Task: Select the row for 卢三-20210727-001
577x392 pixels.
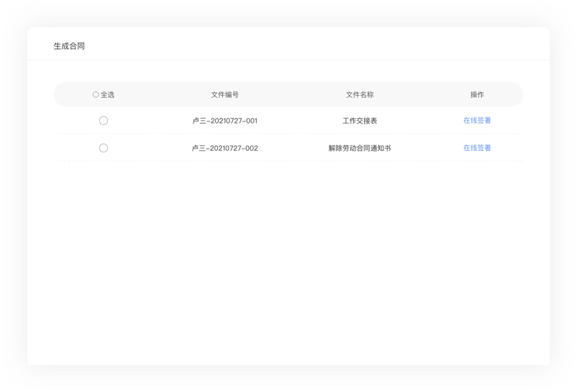Action: coord(103,121)
